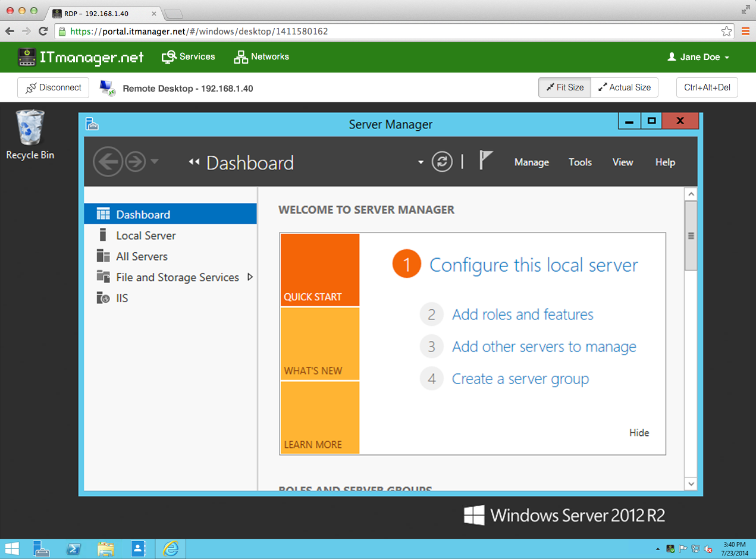This screenshot has width=756, height=559.
Task: Open the Help menu
Action: [x=665, y=162]
